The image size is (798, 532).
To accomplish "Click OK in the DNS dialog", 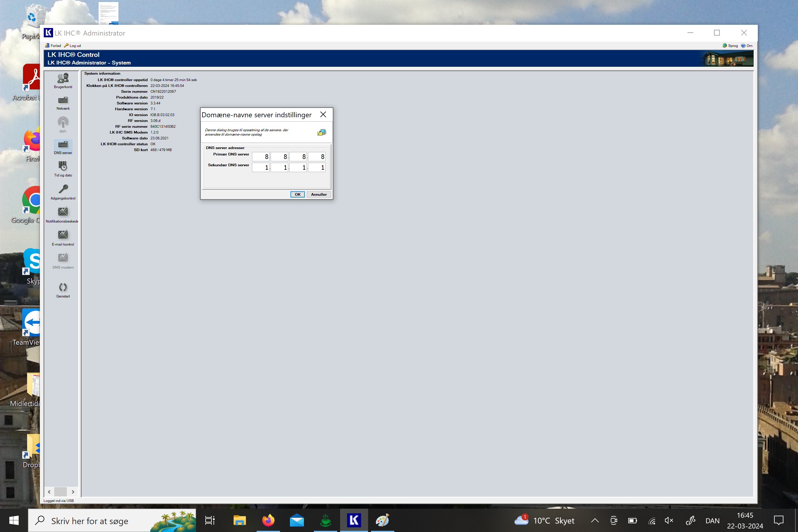I will point(297,195).
